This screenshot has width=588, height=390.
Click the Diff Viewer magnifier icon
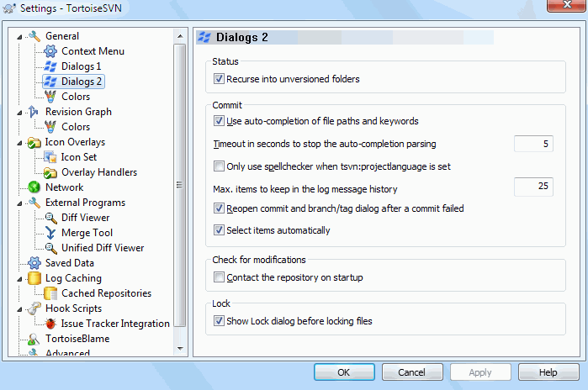tap(50, 218)
